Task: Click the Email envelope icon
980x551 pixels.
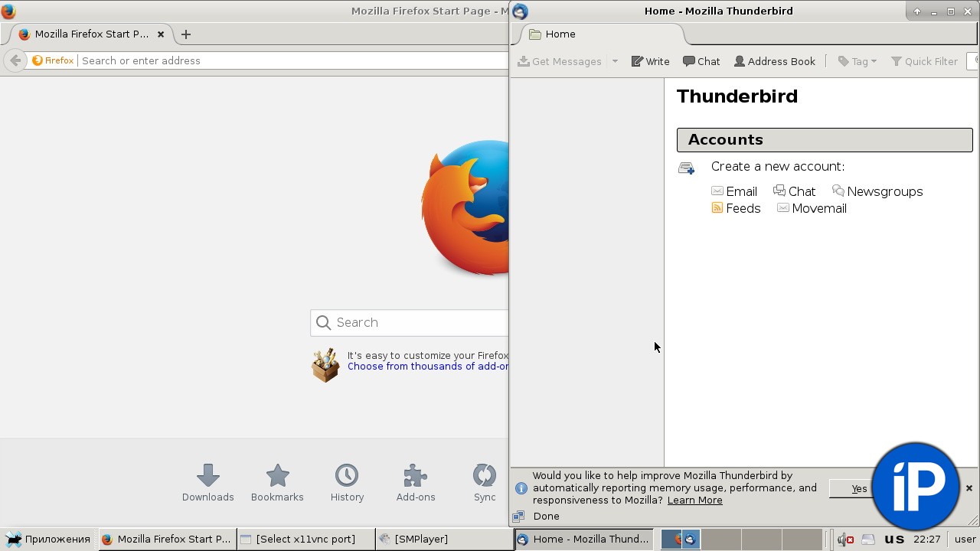Action: (x=717, y=191)
